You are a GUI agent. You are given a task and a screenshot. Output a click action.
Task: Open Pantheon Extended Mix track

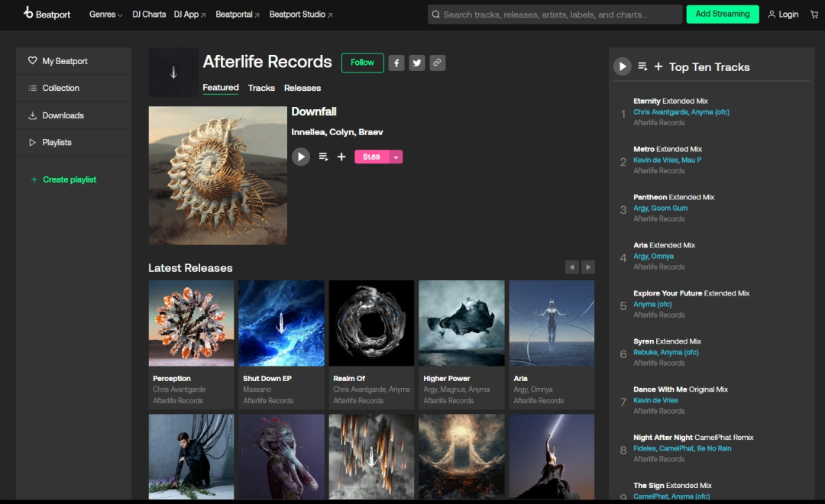[x=674, y=197]
